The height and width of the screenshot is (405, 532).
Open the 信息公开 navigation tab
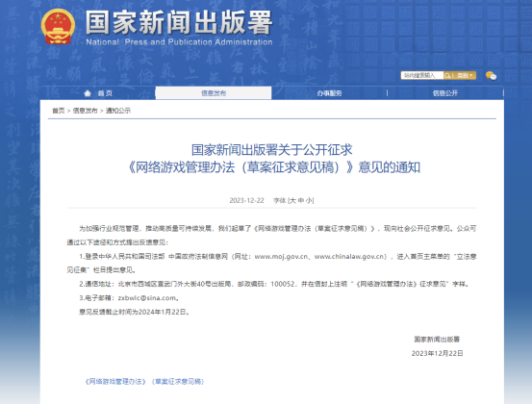pos(445,93)
